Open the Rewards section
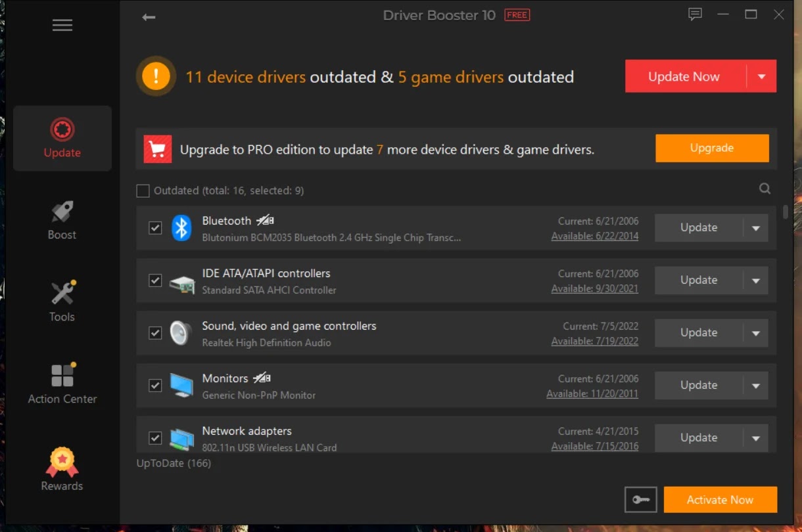The height and width of the screenshot is (532, 802). coord(62,469)
